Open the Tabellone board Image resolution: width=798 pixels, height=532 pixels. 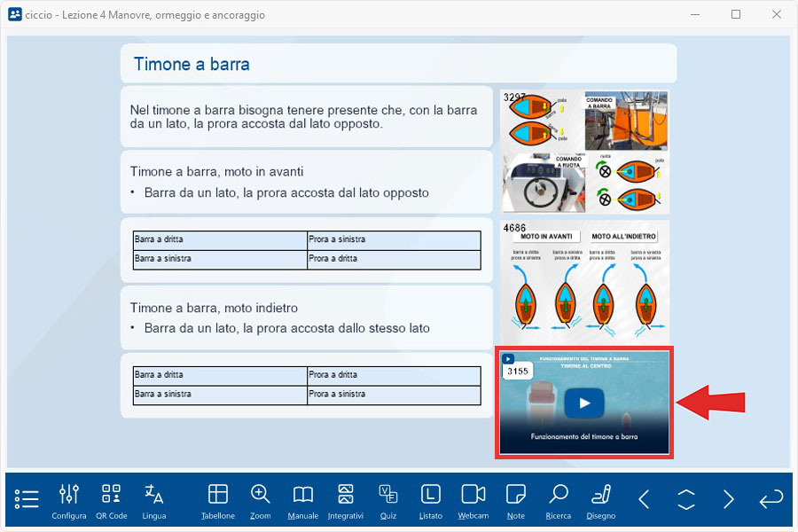pos(218,500)
